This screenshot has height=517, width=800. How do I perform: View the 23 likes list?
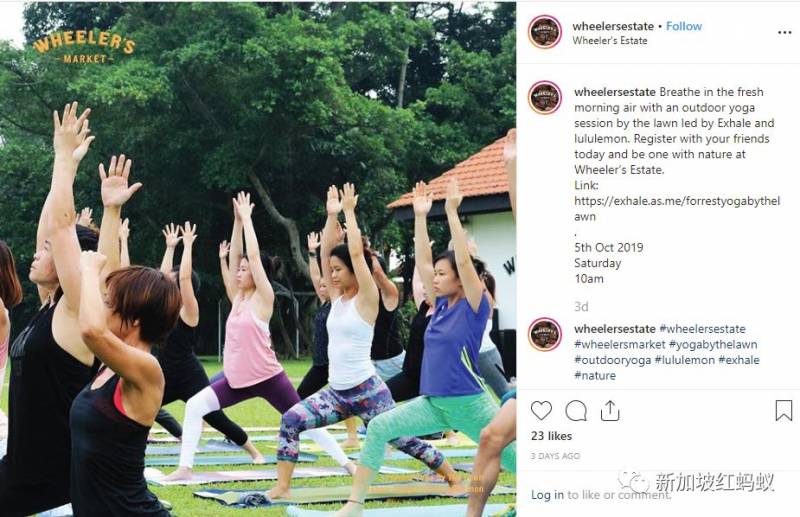pyautogui.click(x=551, y=436)
